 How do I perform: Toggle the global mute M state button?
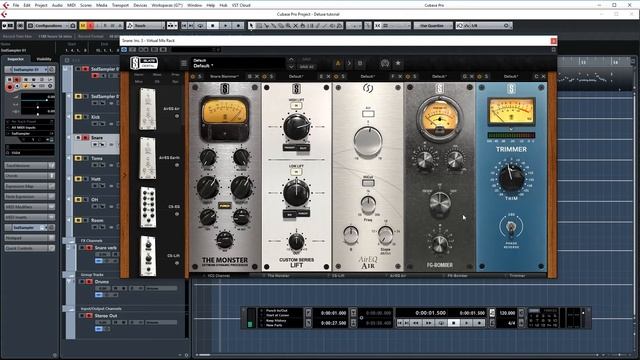(x=83, y=25)
